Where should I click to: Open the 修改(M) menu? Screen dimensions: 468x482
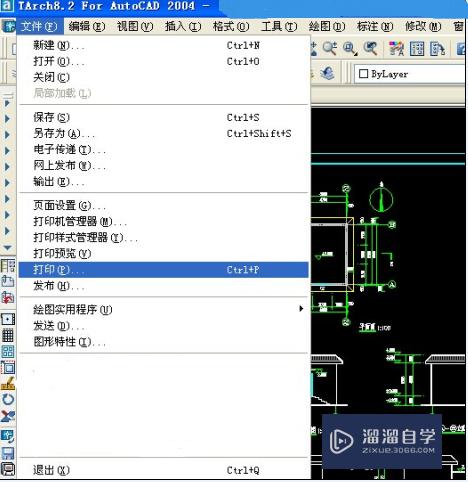click(x=423, y=26)
